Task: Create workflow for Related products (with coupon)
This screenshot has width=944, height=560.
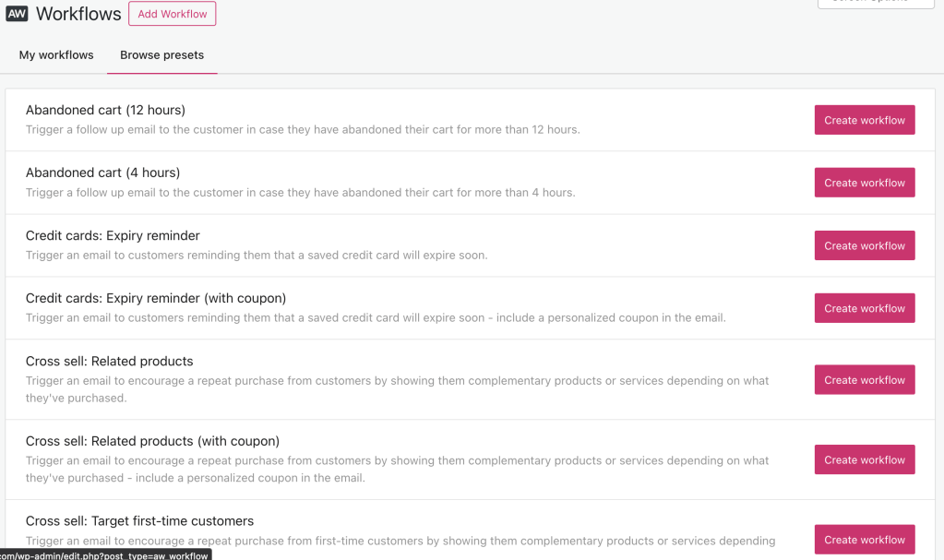Action: point(864,459)
